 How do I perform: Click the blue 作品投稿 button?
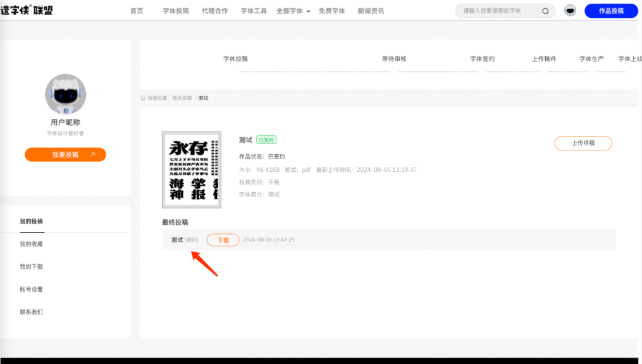[611, 11]
